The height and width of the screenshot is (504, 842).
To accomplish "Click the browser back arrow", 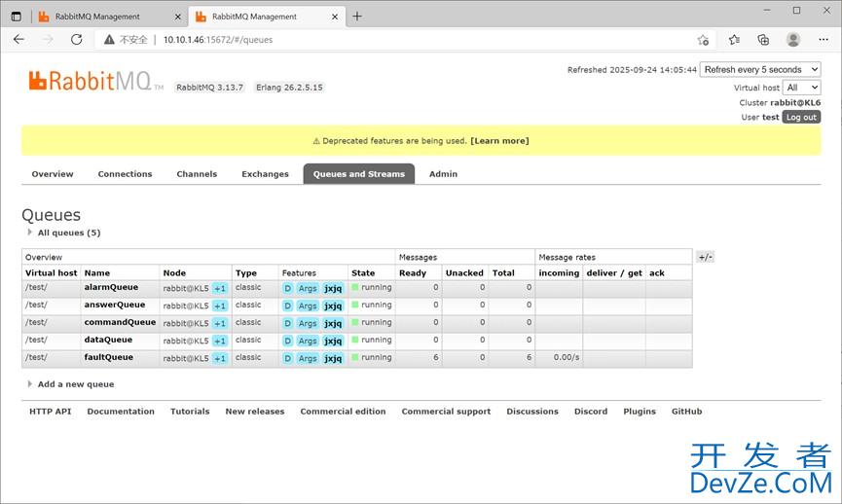I will (18, 40).
